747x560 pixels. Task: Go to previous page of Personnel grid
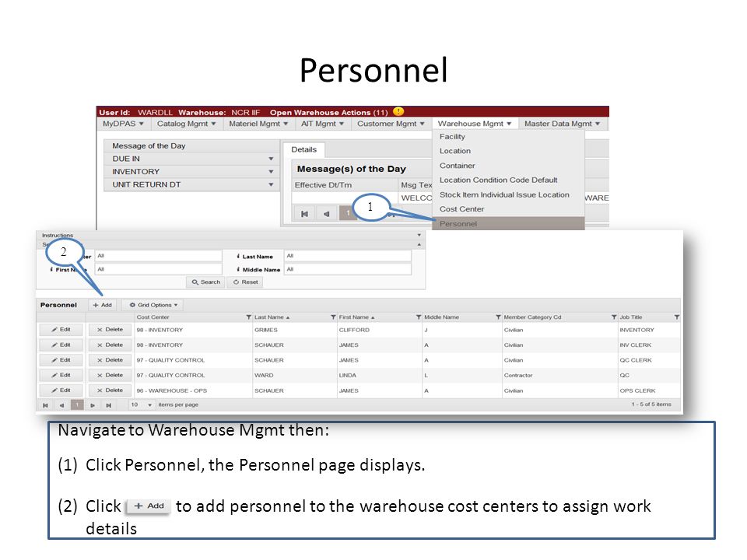pos(61,405)
